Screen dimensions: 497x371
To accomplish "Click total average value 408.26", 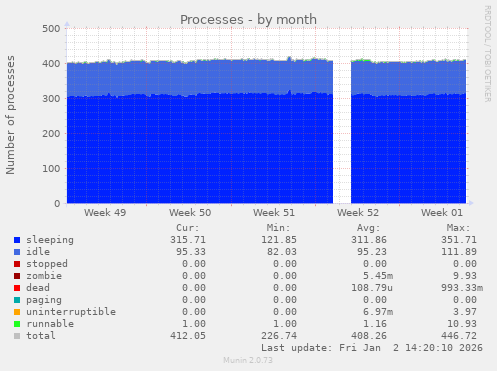I will (x=369, y=336).
